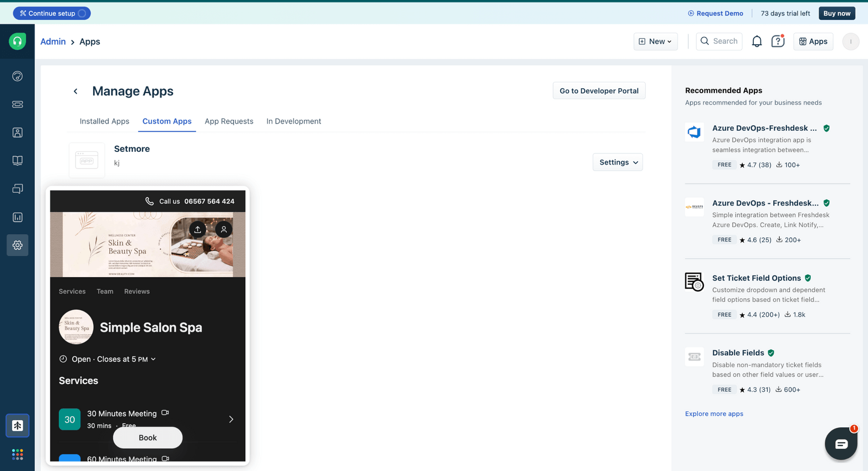The image size is (868, 471).
Task: Select the Custom Apps tab
Action: [x=167, y=121]
